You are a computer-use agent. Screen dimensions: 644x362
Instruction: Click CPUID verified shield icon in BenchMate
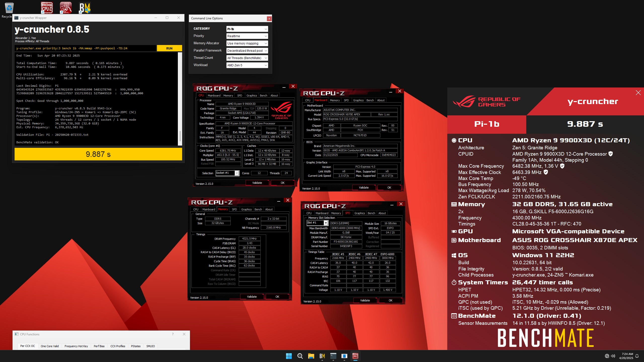611,154
